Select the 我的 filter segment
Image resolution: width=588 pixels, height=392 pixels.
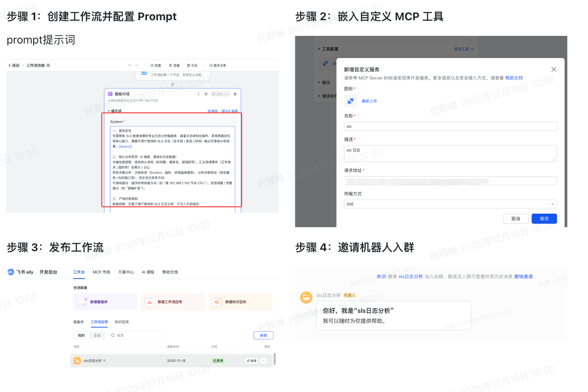tap(81, 336)
